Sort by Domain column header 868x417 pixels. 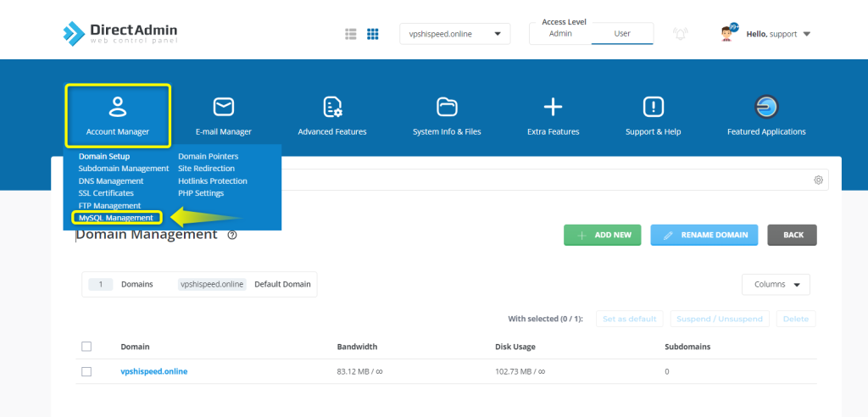click(x=135, y=347)
